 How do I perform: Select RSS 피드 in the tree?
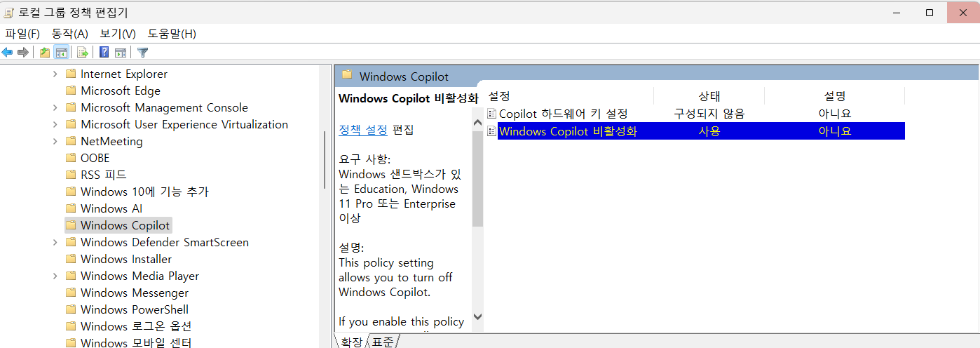(104, 175)
